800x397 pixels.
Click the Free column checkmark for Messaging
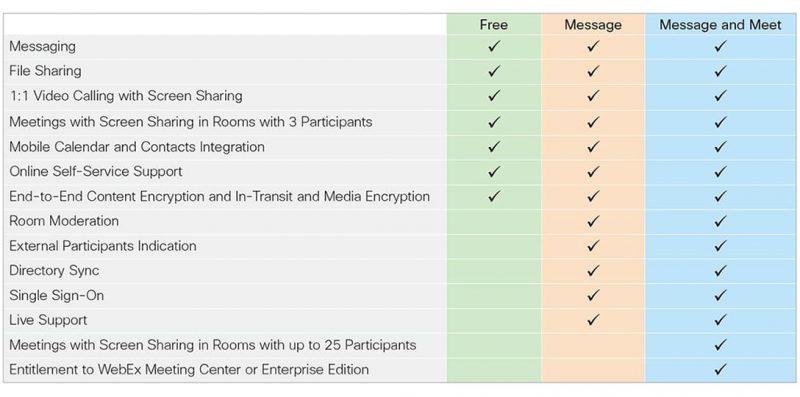pos(493,46)
